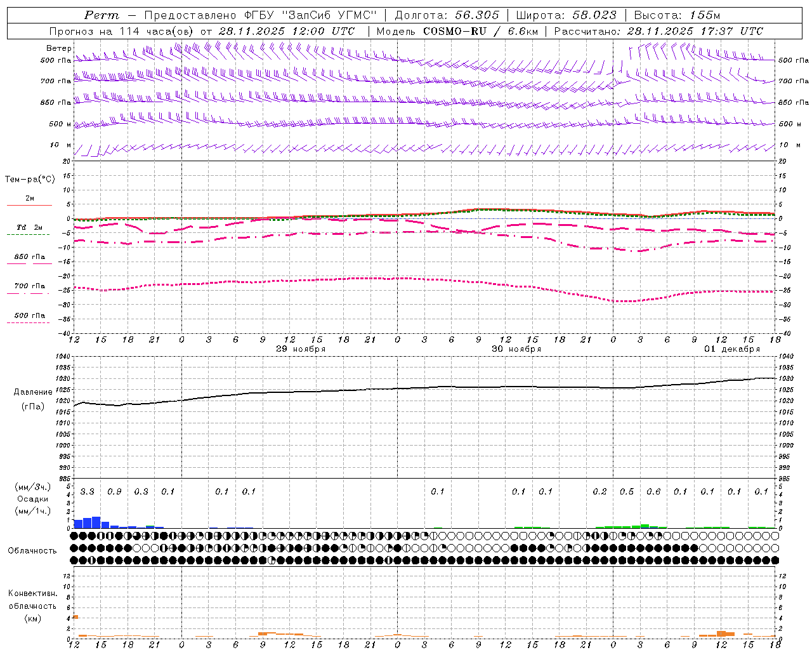Click the 'Конвективн.' convective cloud label

click(33, 594)
